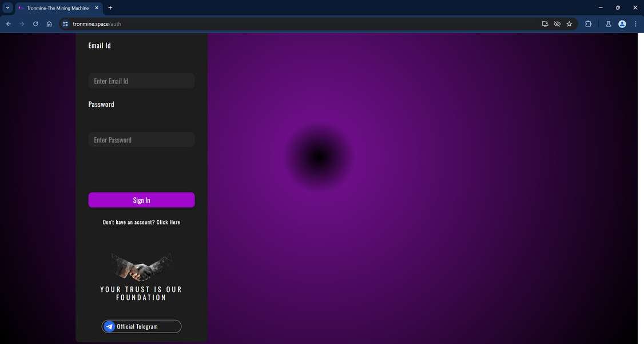
Task: Click the Enter Email Id field
Action: pos(141,81)
